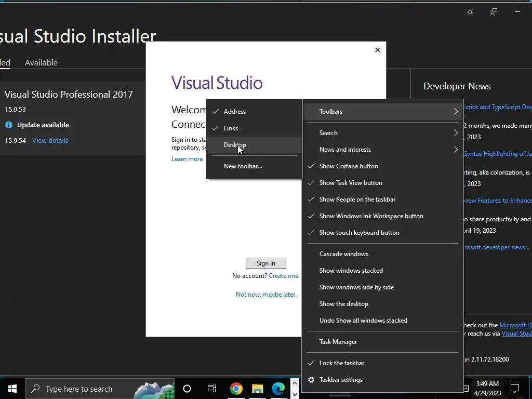Toggle Show Cortana button

pos(383,166)
